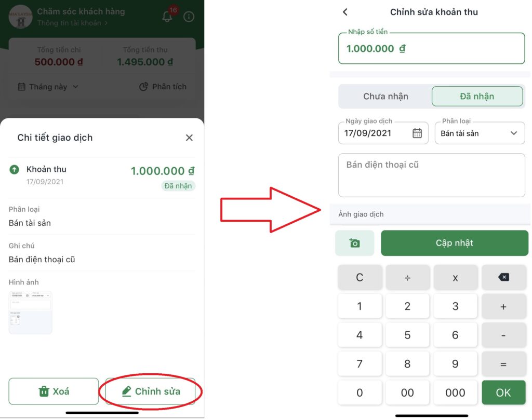Expand the Tháng này period dropdown
Screen dimensions: 532x420
tap(48, 87)
